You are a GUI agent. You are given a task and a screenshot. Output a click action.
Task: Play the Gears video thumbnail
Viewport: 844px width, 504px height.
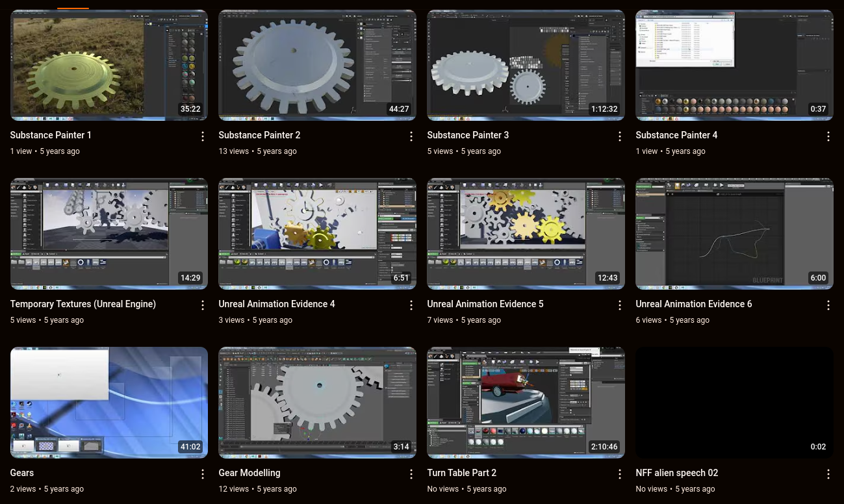tap(109, 403)
